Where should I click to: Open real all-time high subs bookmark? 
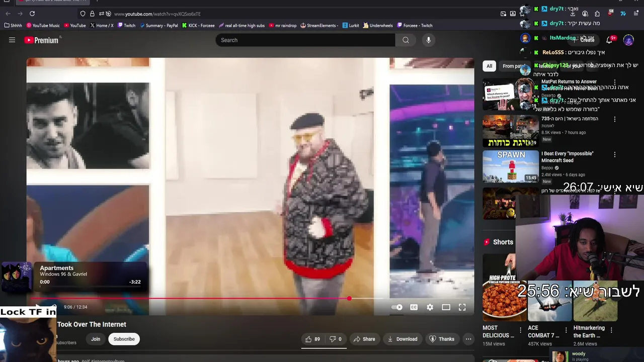pos(242,25)
